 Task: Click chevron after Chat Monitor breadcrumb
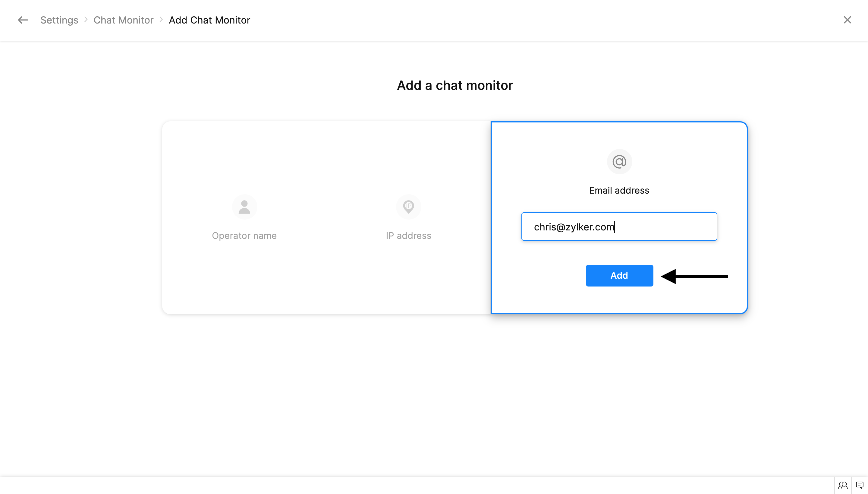coord(161,20)
